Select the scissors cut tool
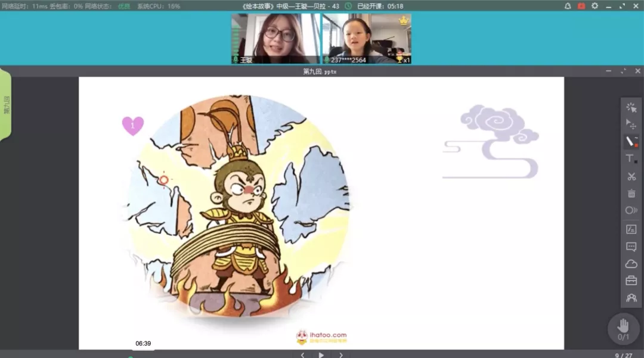644x358 pixels. pos(631,176)
